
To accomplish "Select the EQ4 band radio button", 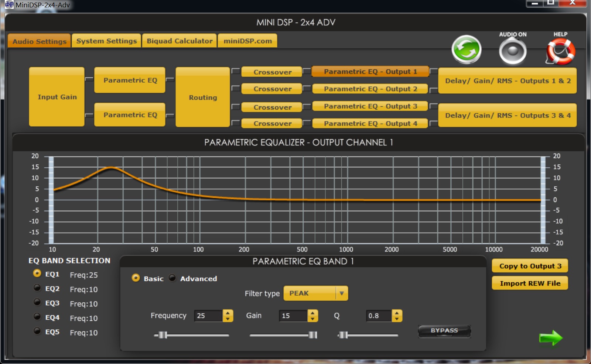I will tap(37, 316).
